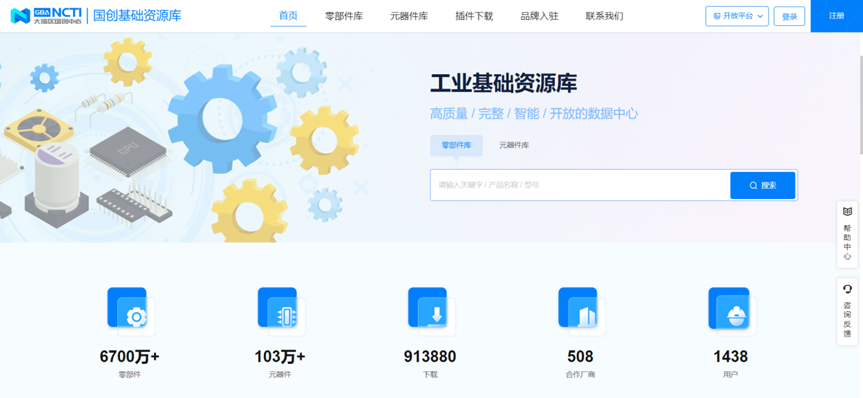
Task: Click the 搜索 button
Action: pos(762,186)
